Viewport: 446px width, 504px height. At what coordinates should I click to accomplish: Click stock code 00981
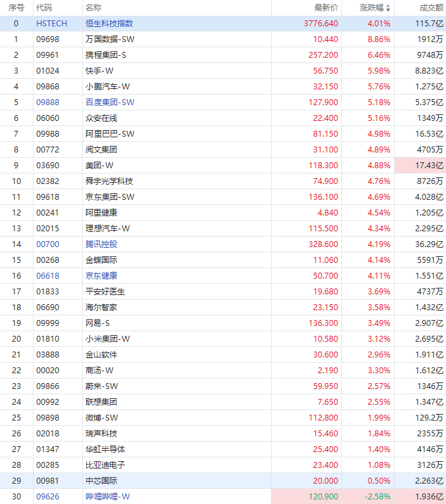point(47,481)
